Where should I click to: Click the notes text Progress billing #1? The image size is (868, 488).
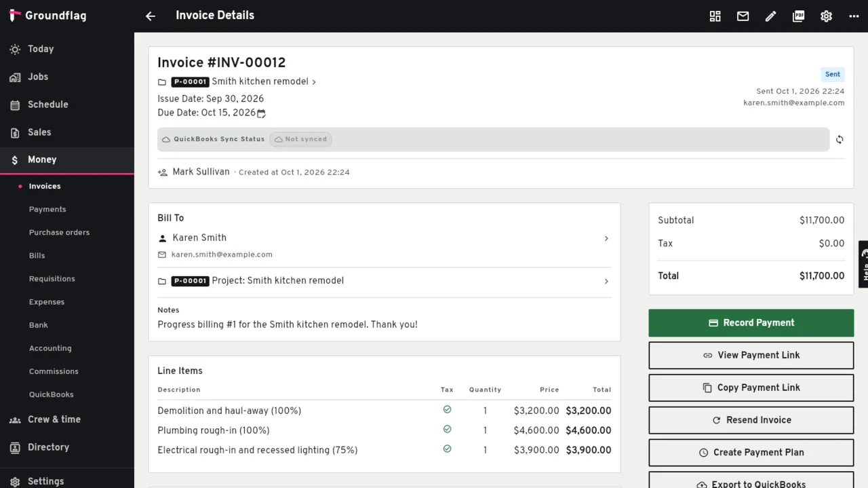point(288,324)
